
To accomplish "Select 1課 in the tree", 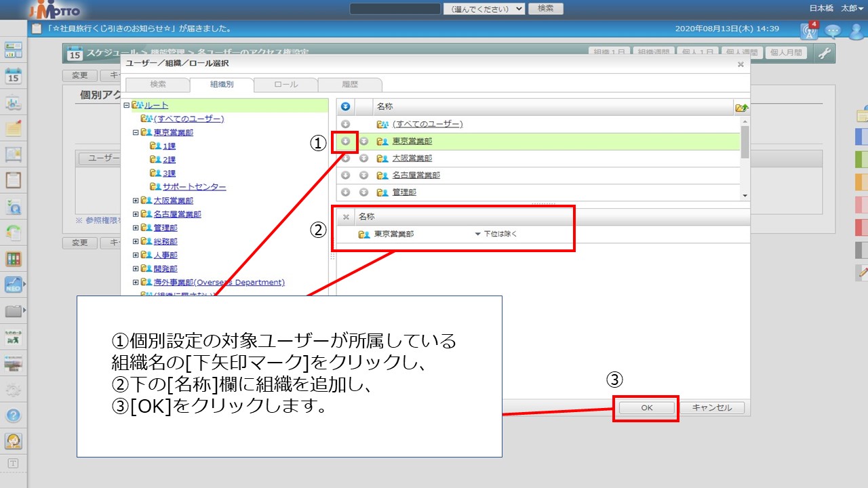I will click(x=168, y=146).
